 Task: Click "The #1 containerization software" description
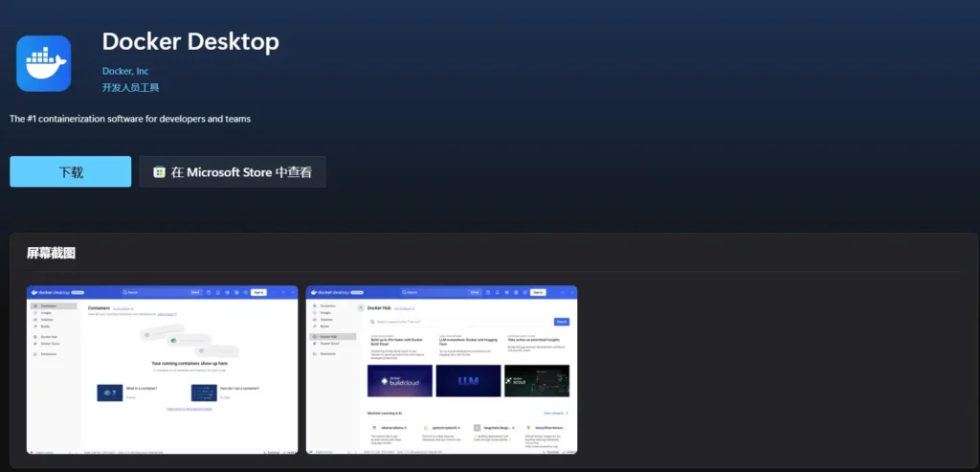(130, 119)
